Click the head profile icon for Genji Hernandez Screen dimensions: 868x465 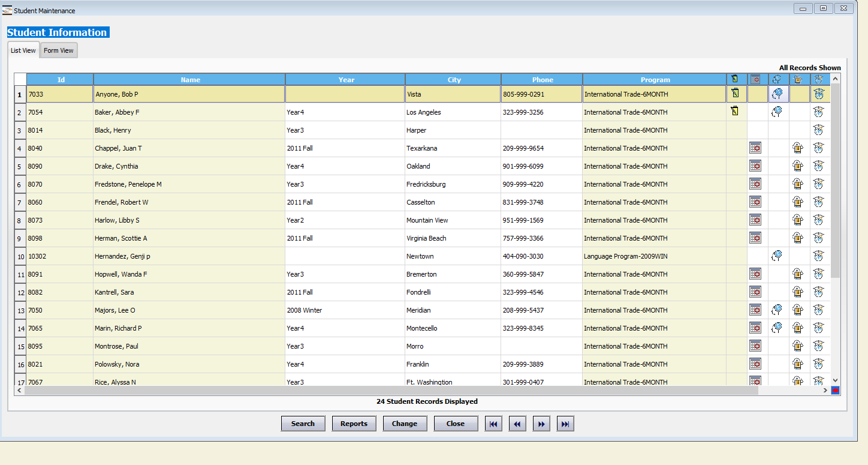point(777,256)
